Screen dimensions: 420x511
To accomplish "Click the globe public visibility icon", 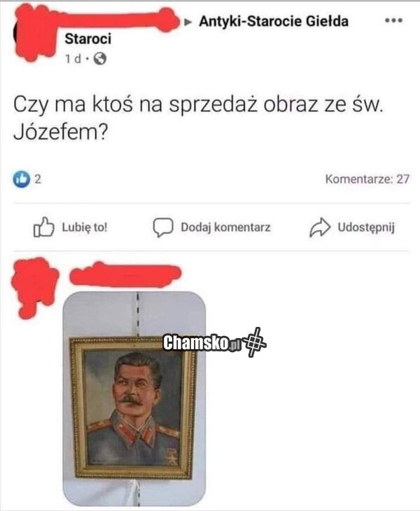I will [x=99, y=59].
